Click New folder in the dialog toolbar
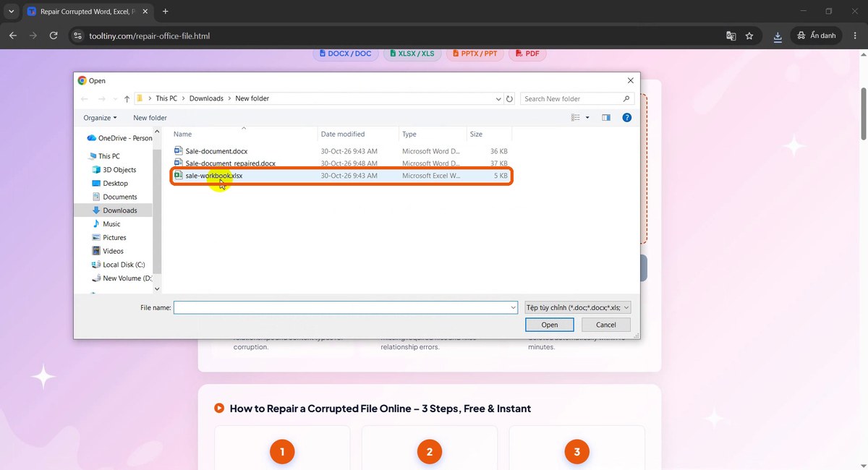Image resolution: width=868 pixels, height=470 pixels. point(150,117)
